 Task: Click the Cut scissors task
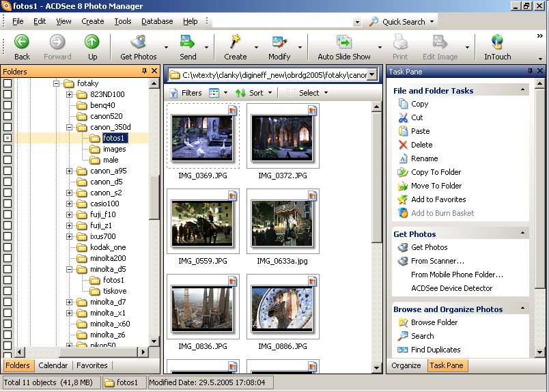pyautogui.click(x=403, y=117)
